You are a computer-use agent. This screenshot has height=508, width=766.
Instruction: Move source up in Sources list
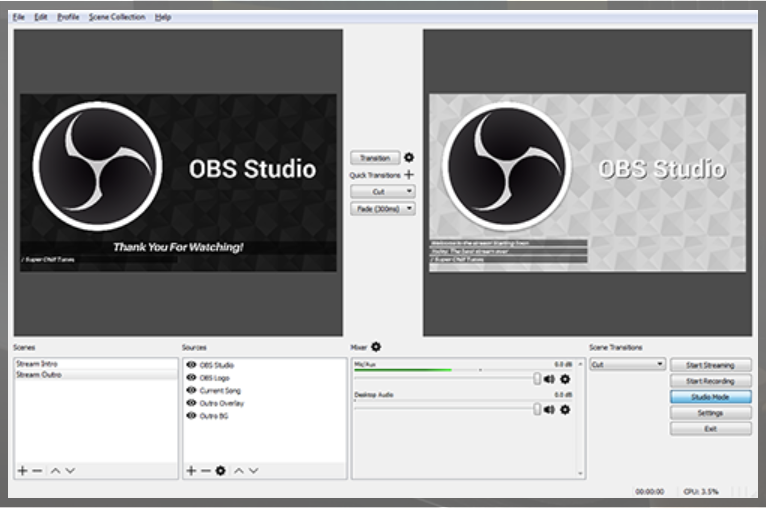[x=238, y=470]
